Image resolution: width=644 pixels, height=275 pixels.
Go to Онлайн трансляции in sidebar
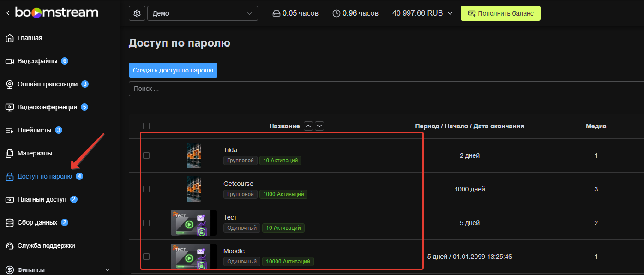(48, 84)
